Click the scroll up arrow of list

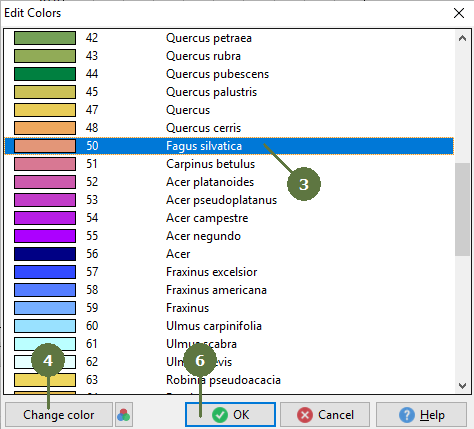[462, 38]
